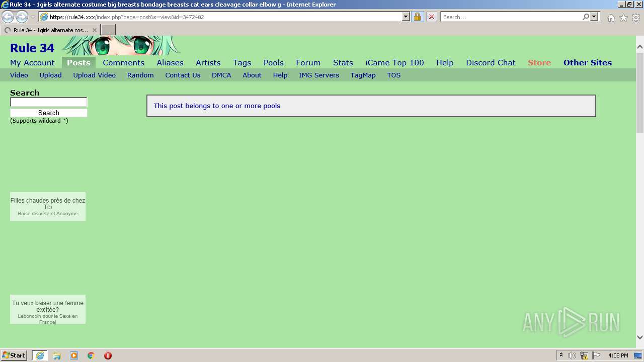Stop page loading with the X button
The height and width of the screenshot is (362, 644).
432,17
